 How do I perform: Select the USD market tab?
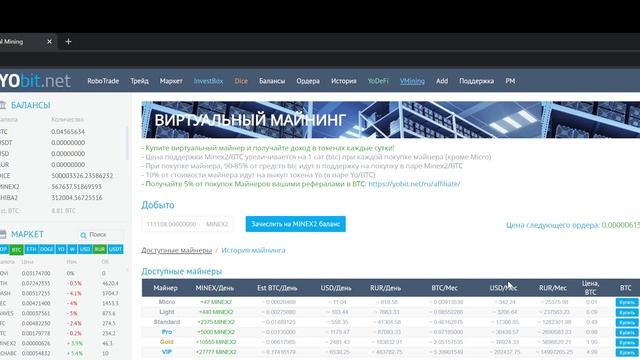coord(85,249)
